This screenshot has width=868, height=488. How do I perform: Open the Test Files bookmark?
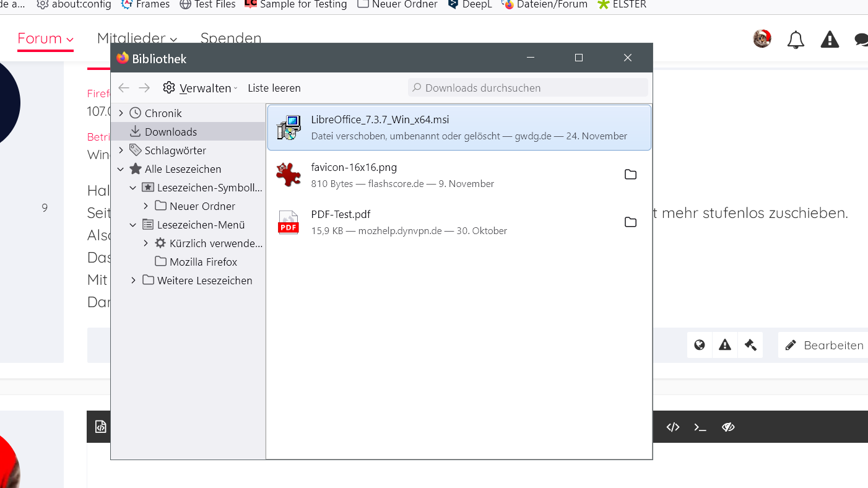(x=208, y=5)
